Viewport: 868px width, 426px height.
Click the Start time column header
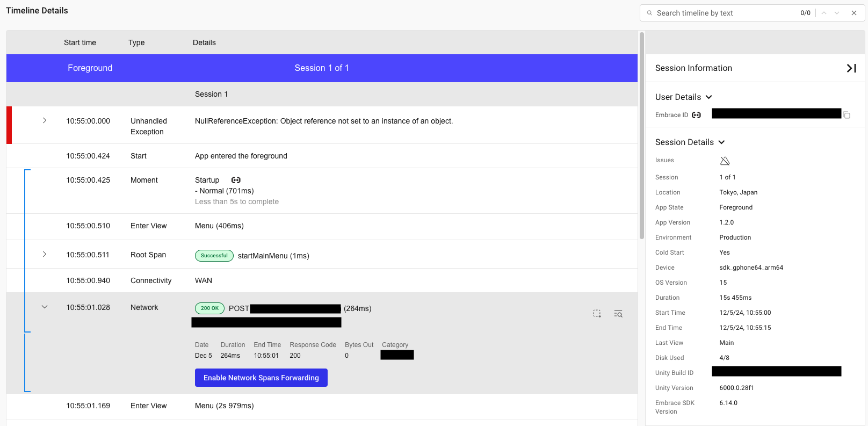(80, 42)
